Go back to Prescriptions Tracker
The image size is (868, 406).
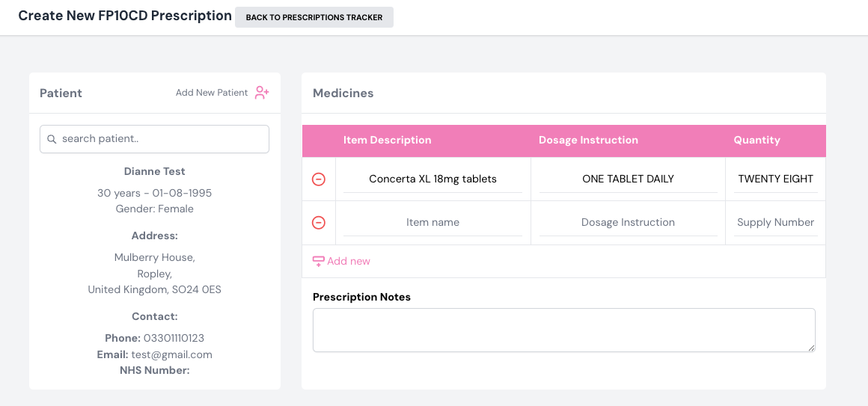[314, 17]
